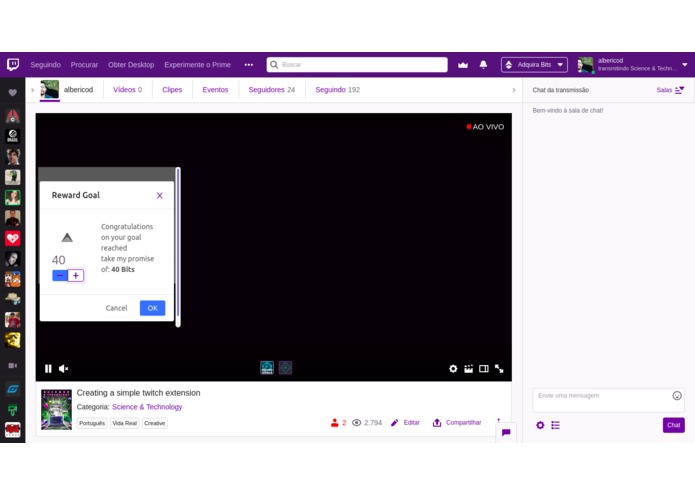Screen dimensions: 695x494
Task: Open the Vídeos tab
Action: coord(128,89)
